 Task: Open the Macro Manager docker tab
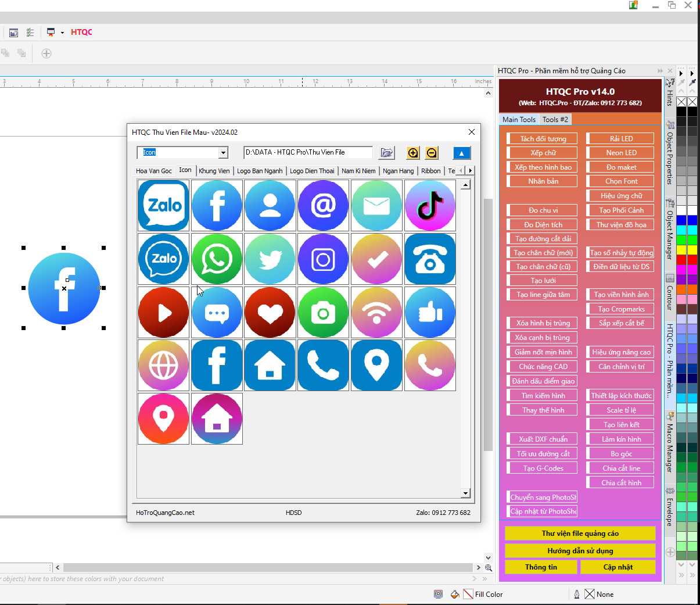[x=670, y=442]
